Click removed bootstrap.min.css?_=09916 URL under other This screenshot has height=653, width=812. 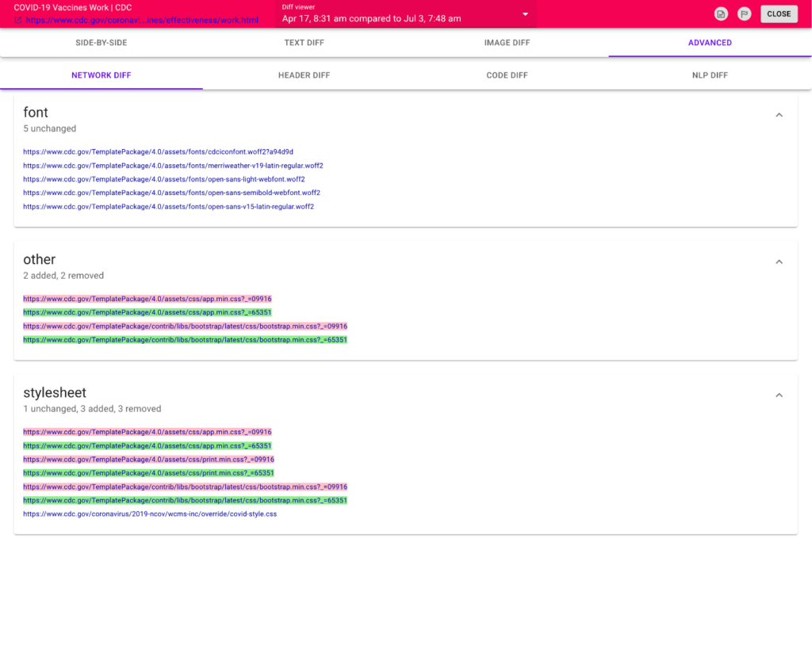pyautogui.click(x=185, y=326)
